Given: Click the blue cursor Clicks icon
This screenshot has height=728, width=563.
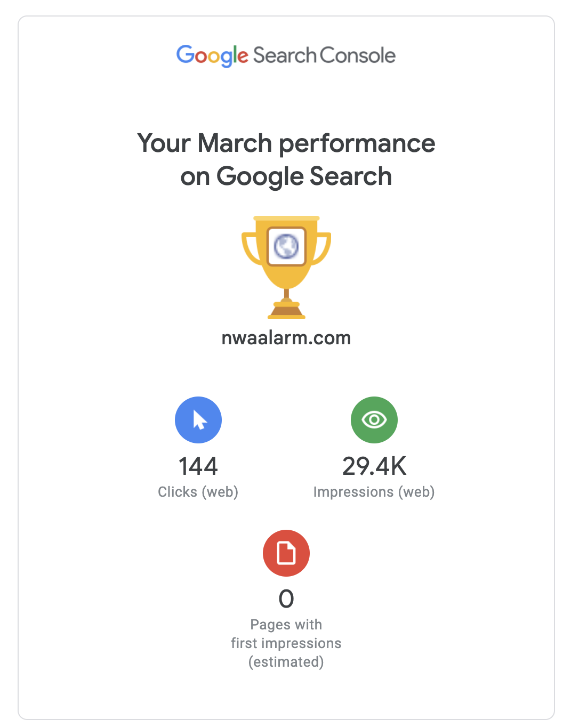Looking at the screenshot, I should [x=198, y=420].
